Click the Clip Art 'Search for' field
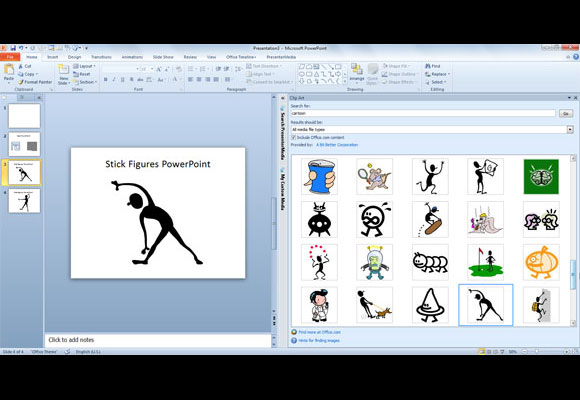 tap(423, 113)
